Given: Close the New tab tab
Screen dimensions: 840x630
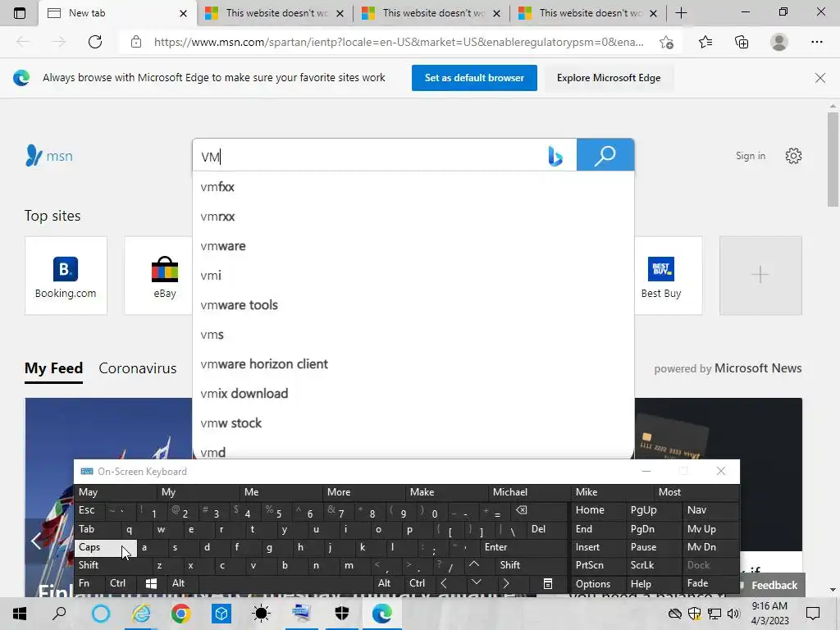Looking at the screenshot, I should tap(183, 13).
